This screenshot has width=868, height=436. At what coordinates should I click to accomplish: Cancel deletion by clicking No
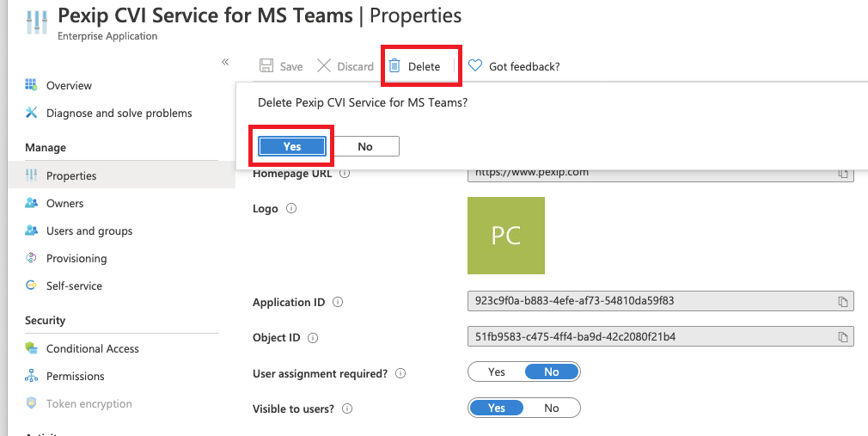pyautogui.click(x=365, y=146)
